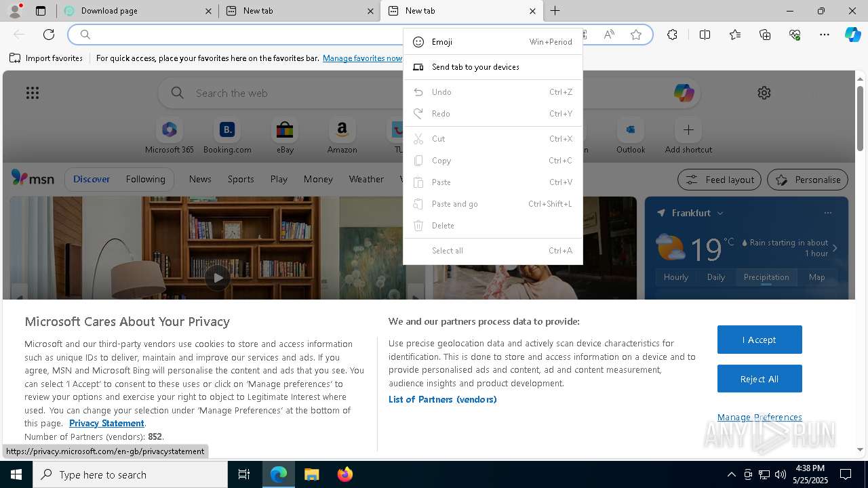868x488 pixels.
Task: Select Discover feed tab
Action: click(x=92, y=179)
